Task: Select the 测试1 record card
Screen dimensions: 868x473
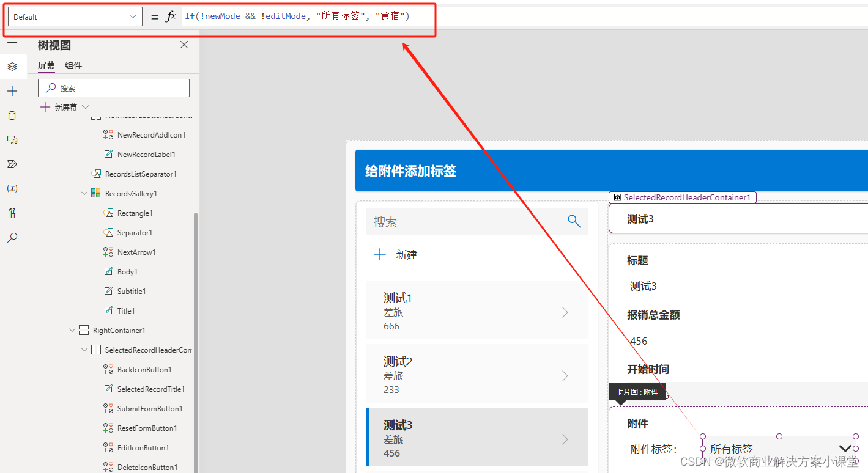Action: pos(477,311)
